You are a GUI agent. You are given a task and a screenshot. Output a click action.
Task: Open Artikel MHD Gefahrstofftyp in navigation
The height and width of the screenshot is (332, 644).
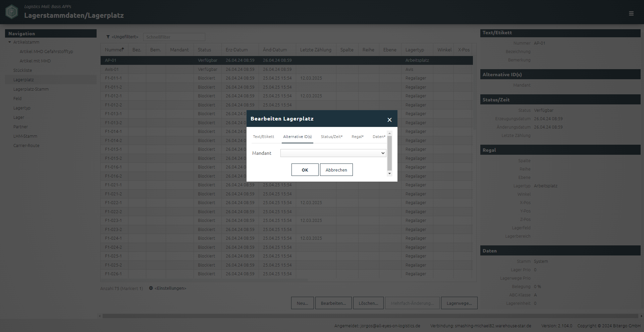point(46,51)
